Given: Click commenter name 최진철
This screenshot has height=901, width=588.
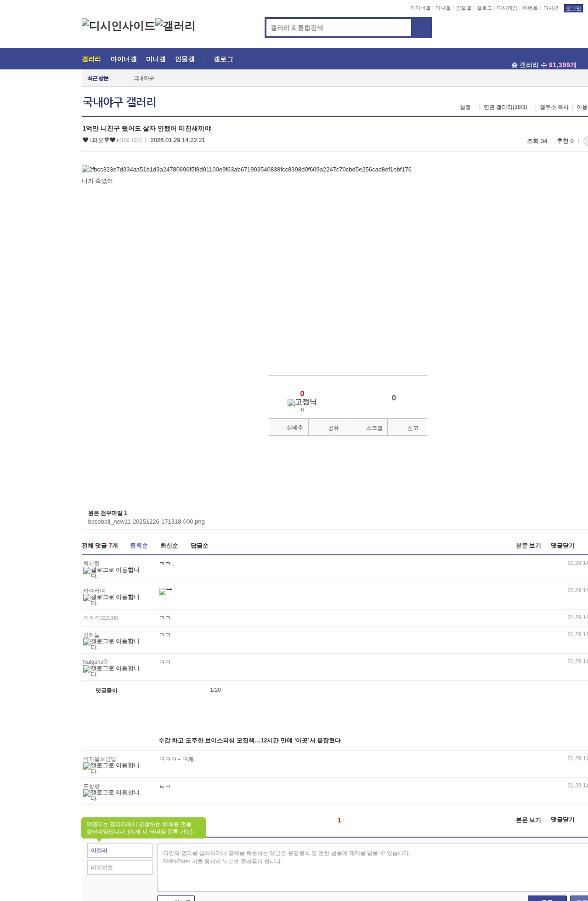Looking at the screenshot, I should tap(91, 564).
